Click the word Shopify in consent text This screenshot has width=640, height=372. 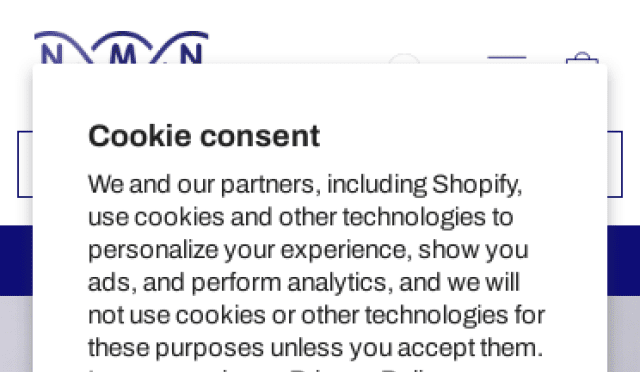[x=477, y=185]
